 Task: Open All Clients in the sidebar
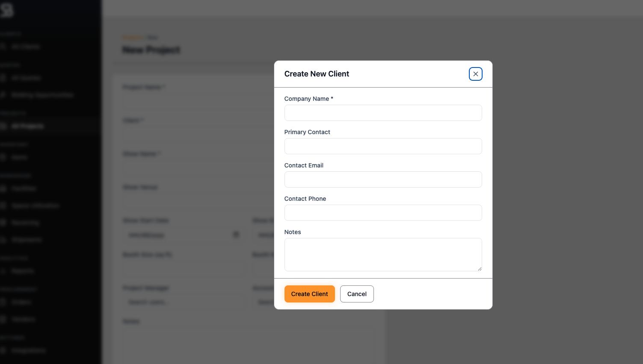click(26, 47)
